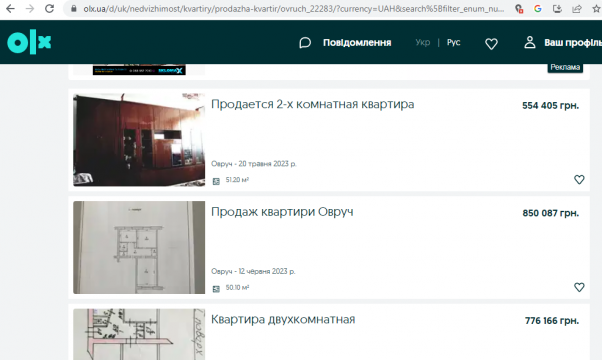
Task: Open the messages chat bubble icon
Action: [x=305, y=43]
